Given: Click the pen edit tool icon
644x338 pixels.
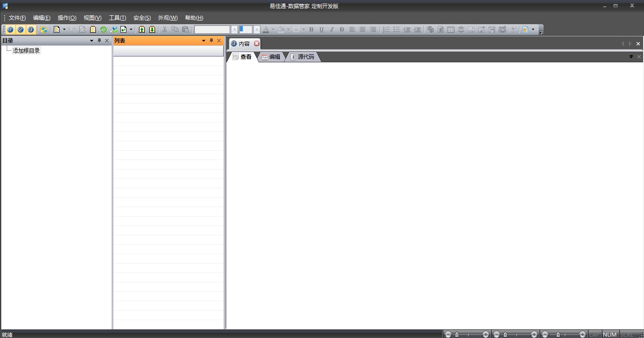Looking at the screenshot, I should point(113,30).
